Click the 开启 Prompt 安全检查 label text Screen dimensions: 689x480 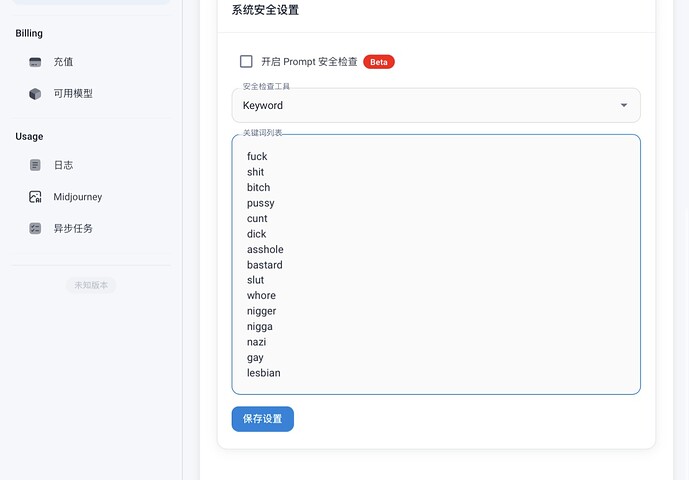click(309, 62)
